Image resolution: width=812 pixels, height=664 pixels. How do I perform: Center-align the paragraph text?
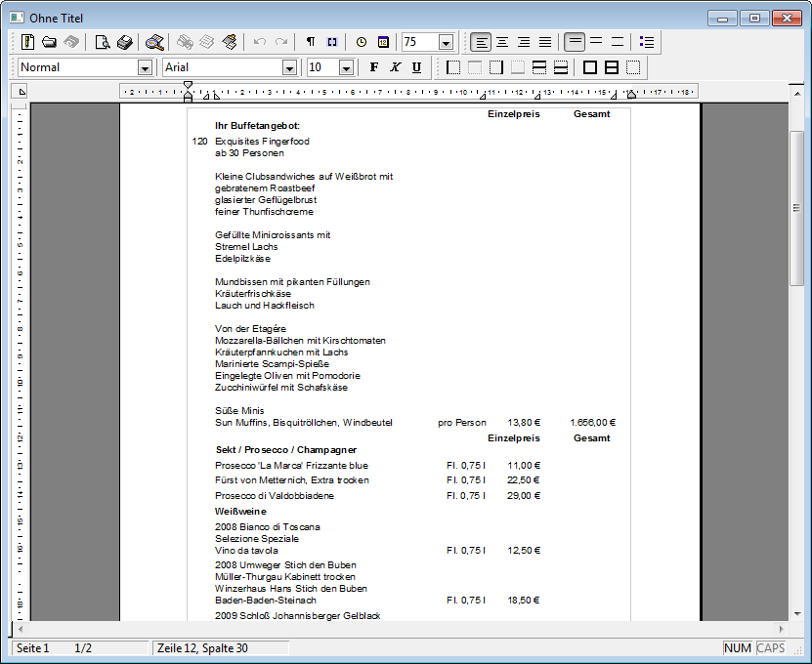coord(502,42)
